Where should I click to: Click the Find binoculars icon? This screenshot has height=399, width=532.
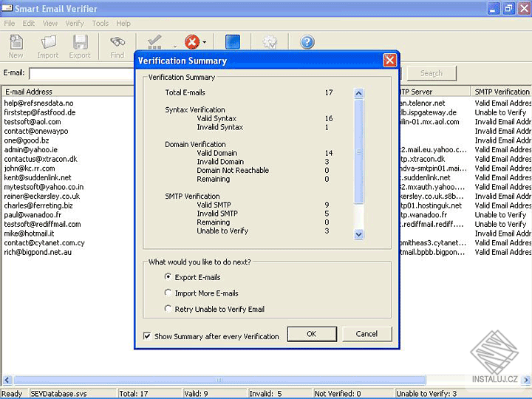[x=117, y=42]
